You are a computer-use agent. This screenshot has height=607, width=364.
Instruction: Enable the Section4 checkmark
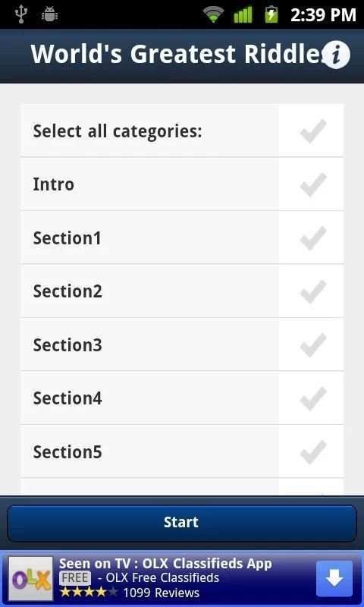pos(313,398)
